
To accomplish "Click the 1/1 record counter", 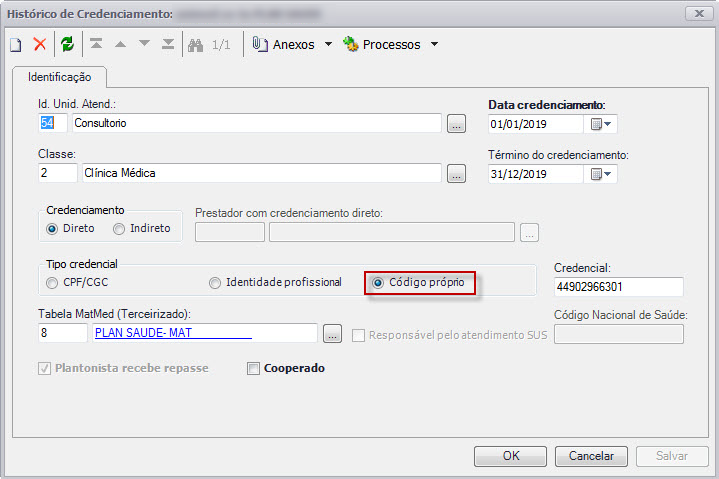I will click(x=221, y=45).
